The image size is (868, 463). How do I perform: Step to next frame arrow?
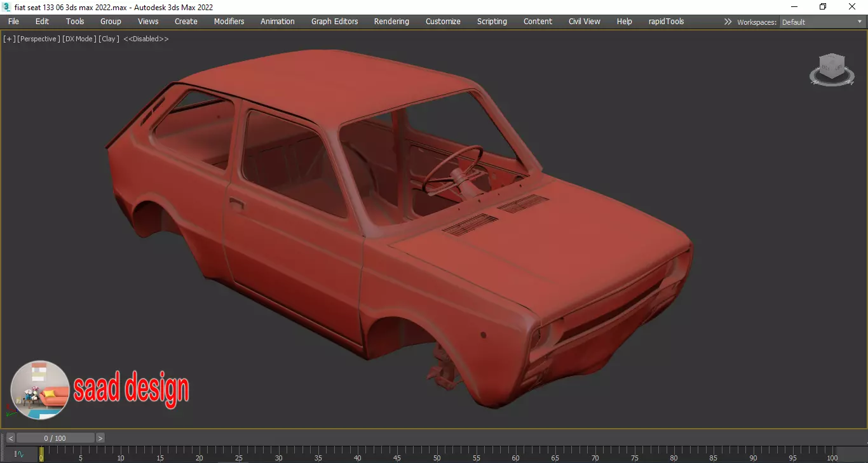coord(100,438)
